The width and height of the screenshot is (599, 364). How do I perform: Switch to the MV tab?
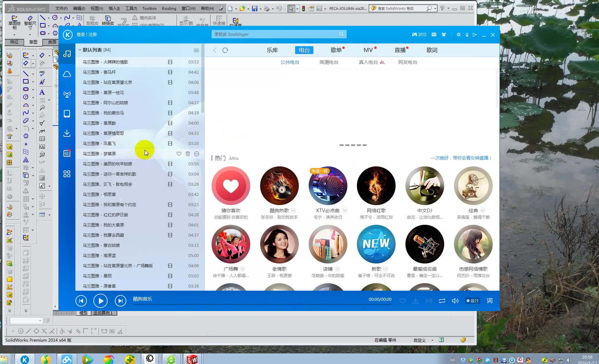(368, 50)
